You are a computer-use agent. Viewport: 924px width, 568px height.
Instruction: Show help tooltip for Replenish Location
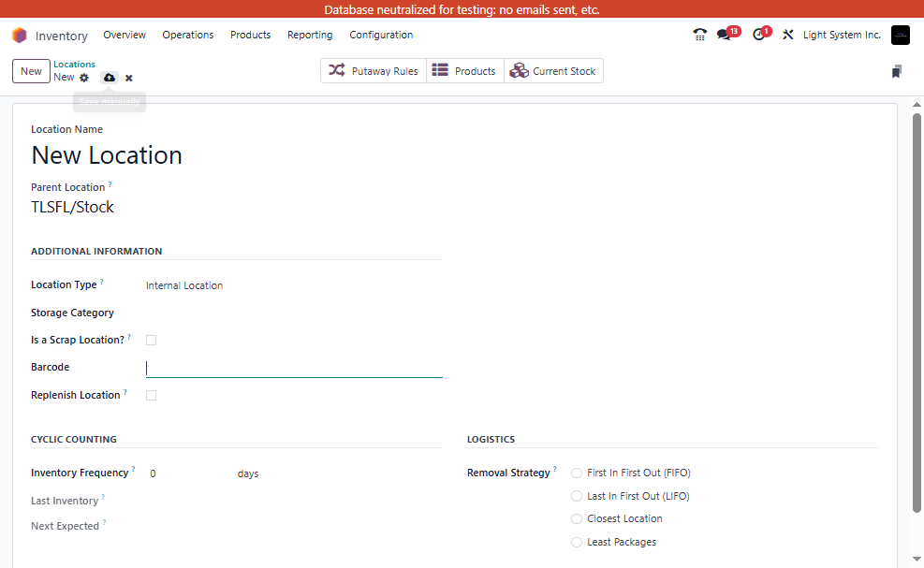pyautogui.click(x=125, y=392)
